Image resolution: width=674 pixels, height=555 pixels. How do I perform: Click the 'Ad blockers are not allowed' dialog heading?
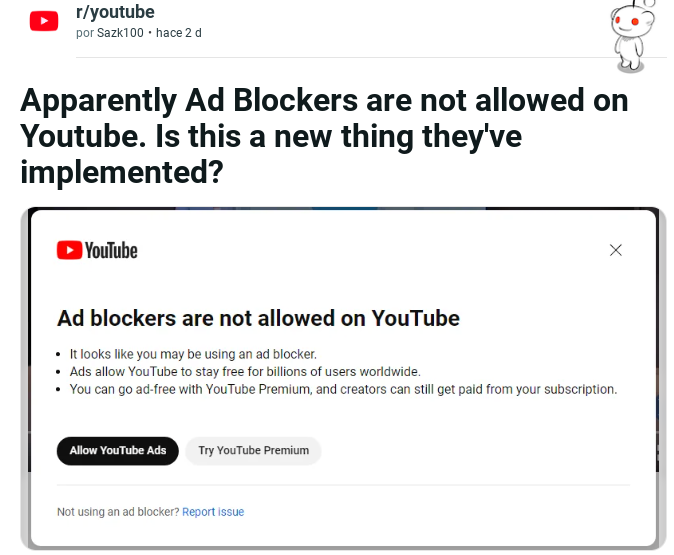pyautogui.click(x=258, y=318)
